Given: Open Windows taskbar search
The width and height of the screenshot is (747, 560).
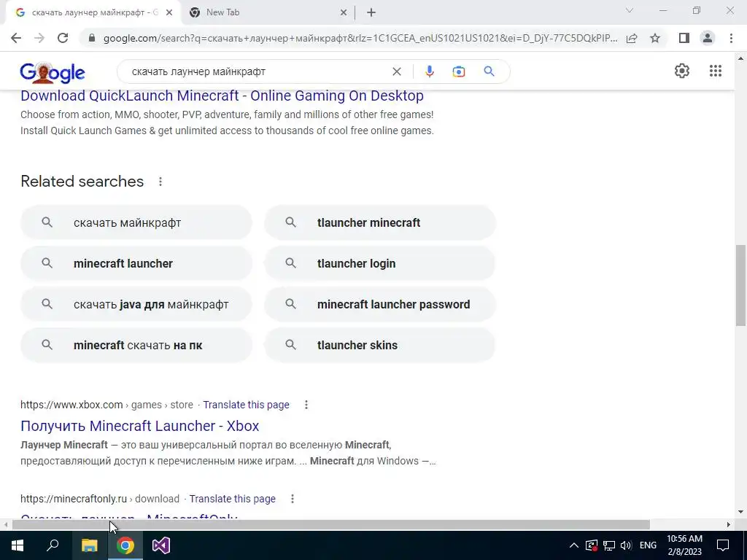Looking at the screenshot, I should (53, 545).
